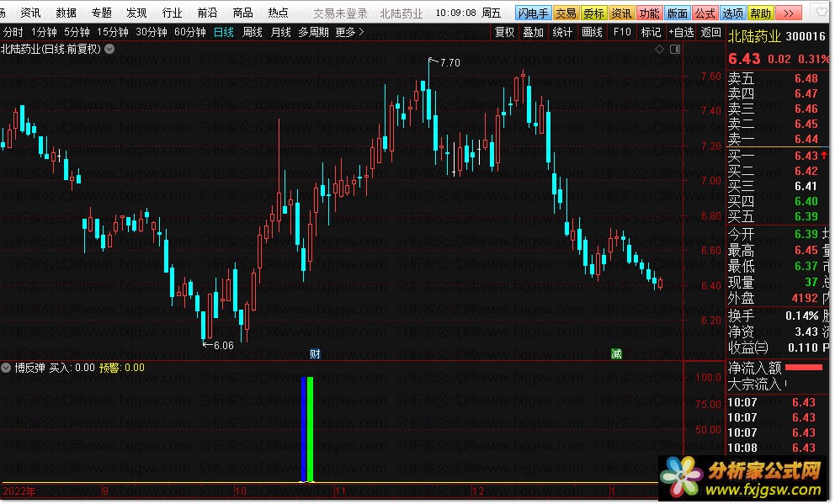The image size is (835, 504).
Task: Click the 7.70 high price label
Action: 450,63
